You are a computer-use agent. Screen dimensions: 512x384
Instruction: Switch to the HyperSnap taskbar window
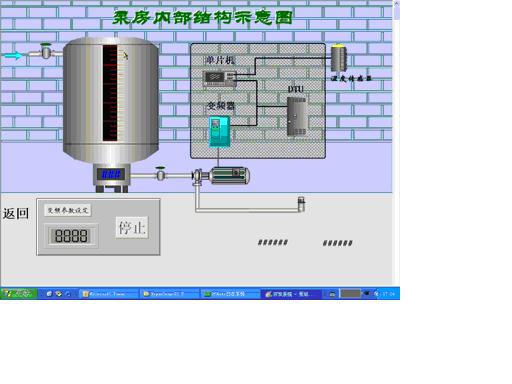click(169, 294)
